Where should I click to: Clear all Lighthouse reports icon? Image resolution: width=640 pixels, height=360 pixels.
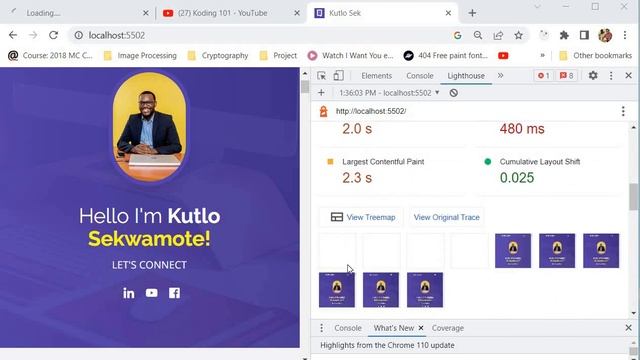(x=453, y=93)
